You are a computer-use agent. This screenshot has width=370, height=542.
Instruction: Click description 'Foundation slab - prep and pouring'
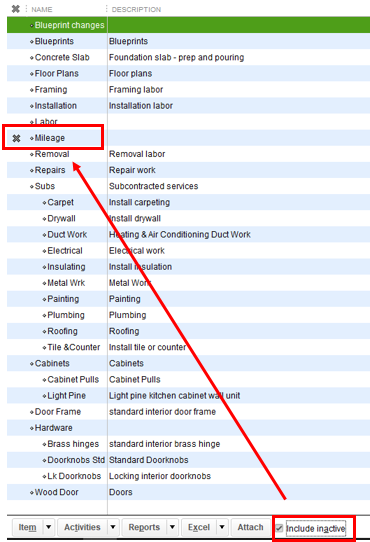click(x=176, y=57)
